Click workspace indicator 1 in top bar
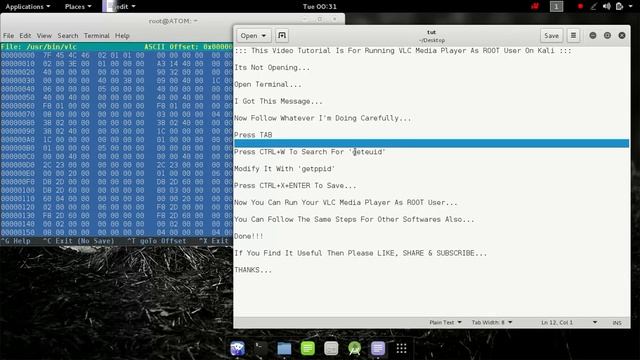Screen dimensions: 640x360 point(556,7)
